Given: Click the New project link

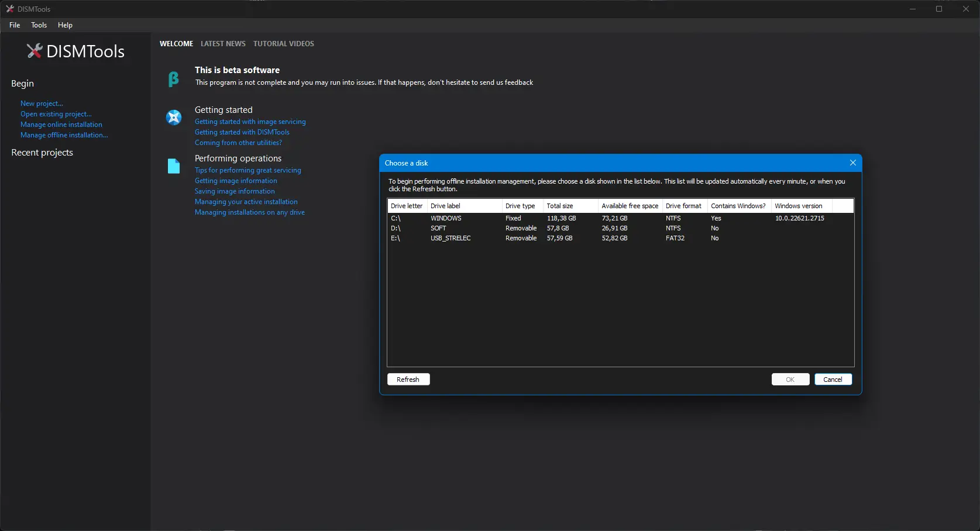Looking at the screenshot, I should [42, 104].
